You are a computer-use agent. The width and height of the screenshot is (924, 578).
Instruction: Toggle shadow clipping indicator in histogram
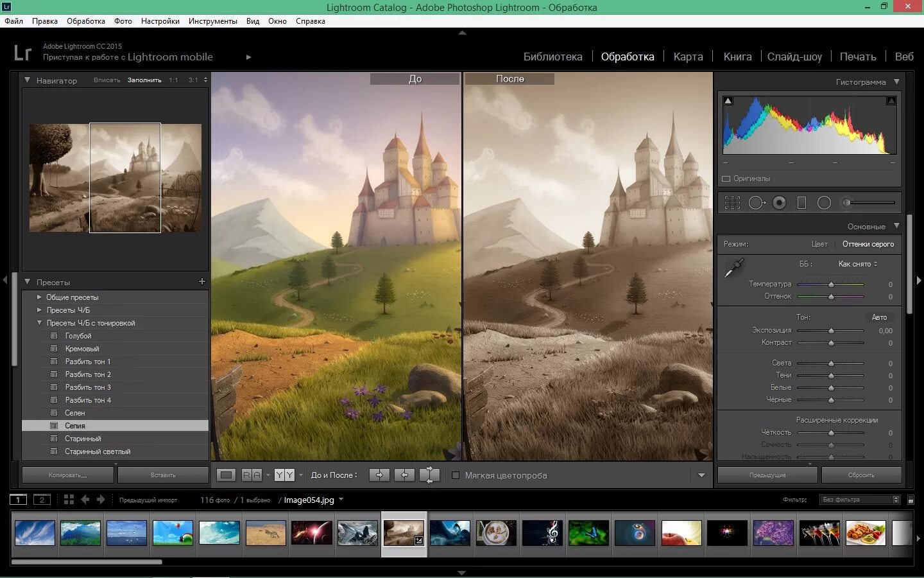[x=728, y=101]
